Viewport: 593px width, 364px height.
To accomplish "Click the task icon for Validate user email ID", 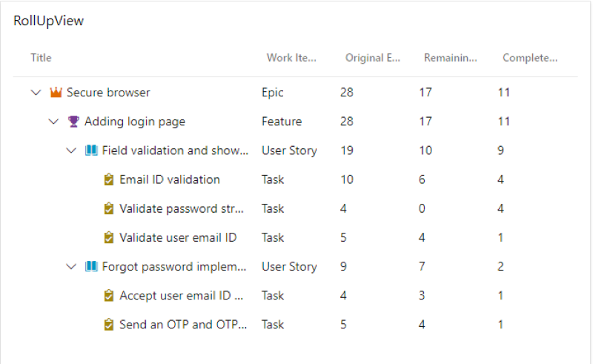I will coord(109,238).
